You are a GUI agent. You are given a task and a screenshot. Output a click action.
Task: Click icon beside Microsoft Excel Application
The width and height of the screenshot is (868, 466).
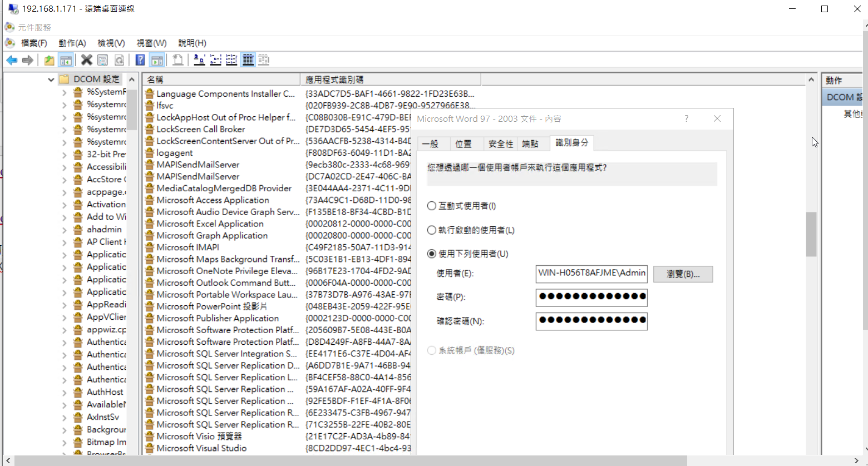(149, 224)
